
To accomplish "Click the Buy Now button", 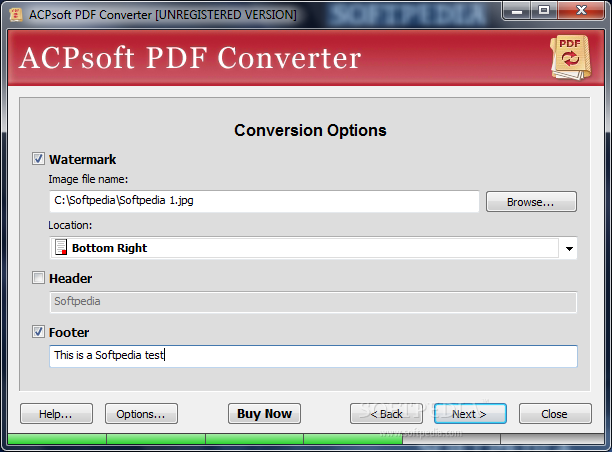I will pyautogui.click(x=264, y=414).
